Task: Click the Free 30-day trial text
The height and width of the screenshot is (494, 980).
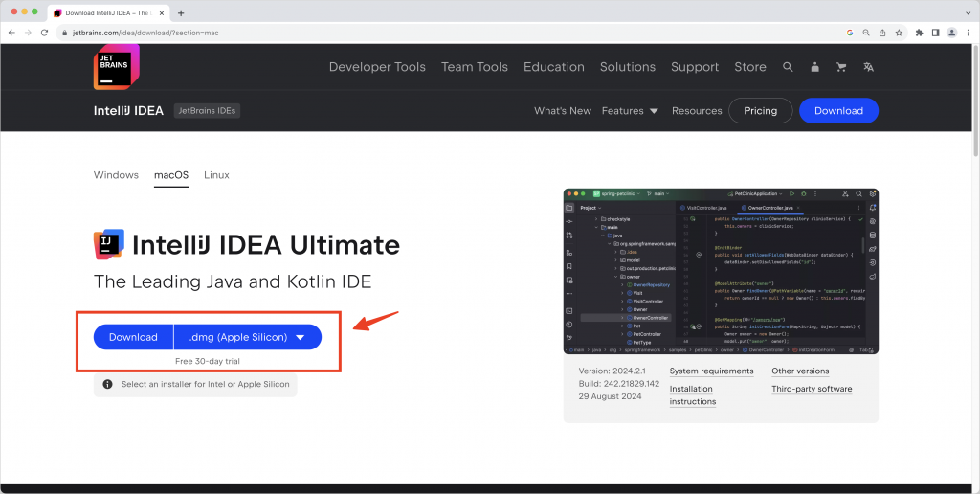Action: (208, 361)
